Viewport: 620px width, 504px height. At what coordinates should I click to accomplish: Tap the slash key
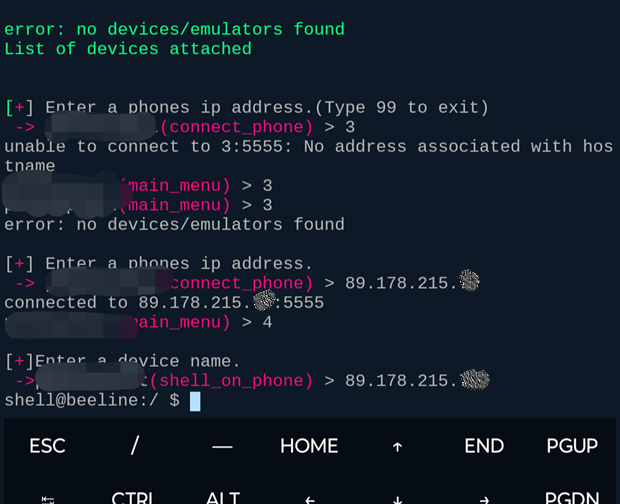(x=134, y=446)
